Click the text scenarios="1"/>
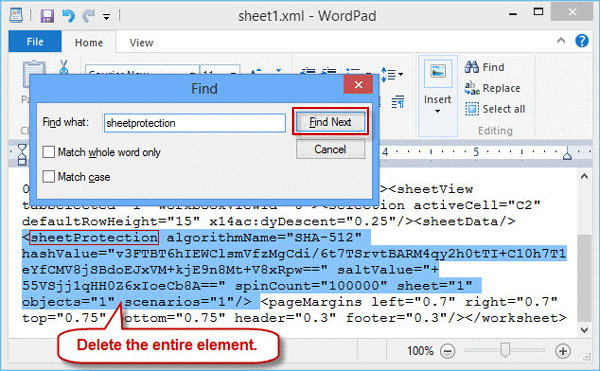600x371 pixels. coord(188,302)
